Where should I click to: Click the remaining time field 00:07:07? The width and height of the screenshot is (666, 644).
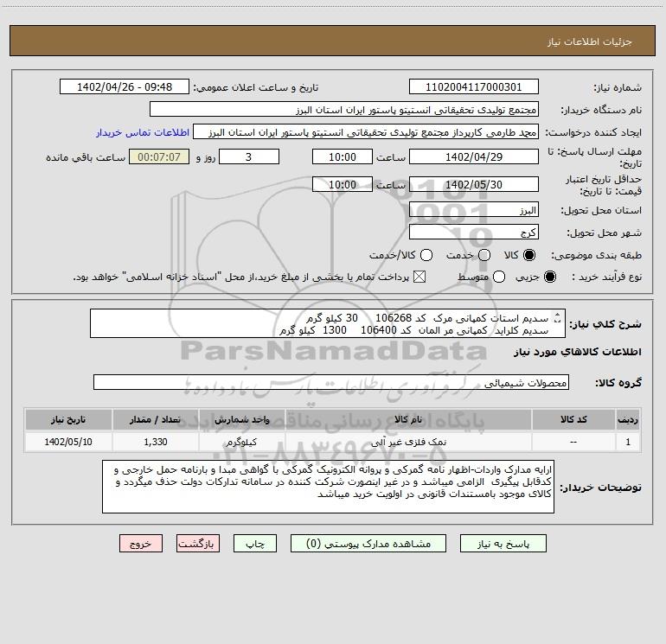click(x=159, y=156)
